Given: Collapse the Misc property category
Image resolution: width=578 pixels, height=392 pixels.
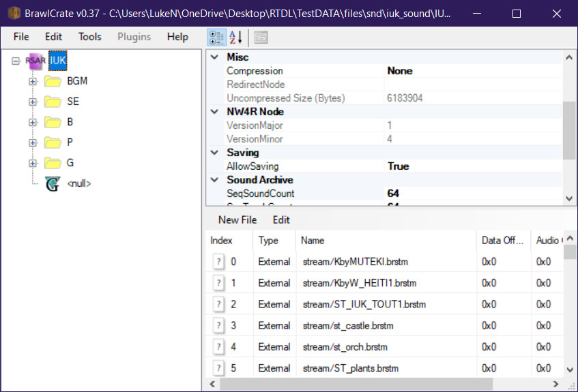Looking at the screenshot, I should [215, 57].
